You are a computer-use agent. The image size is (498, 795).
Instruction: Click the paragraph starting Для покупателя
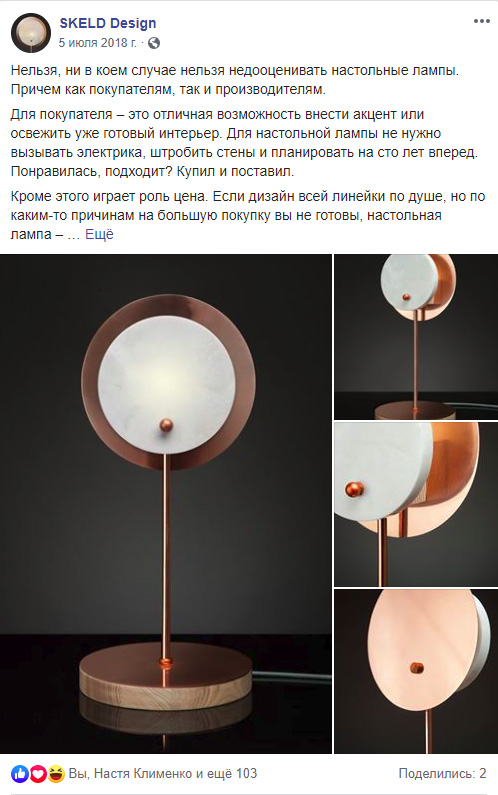[x=244, y=143]
